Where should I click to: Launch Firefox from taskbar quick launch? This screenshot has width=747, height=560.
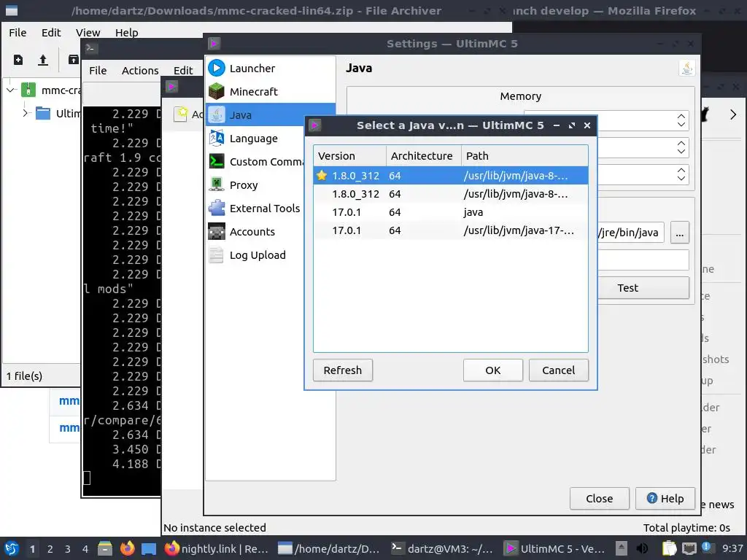click(127, 548)
